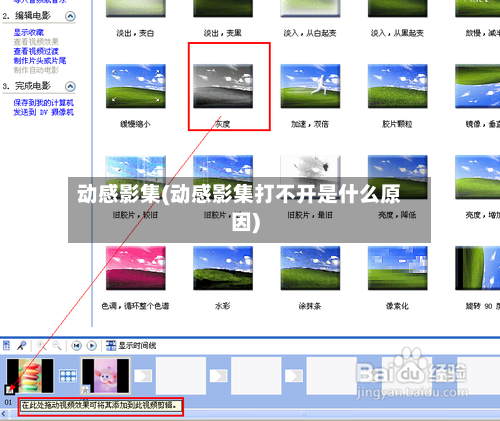
Task: Open the audio levels tool in storyboard toolbar
Action: point(6,346)
